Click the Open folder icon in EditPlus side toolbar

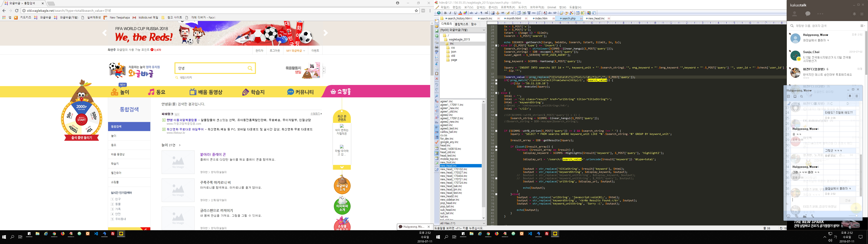point(437,26)
